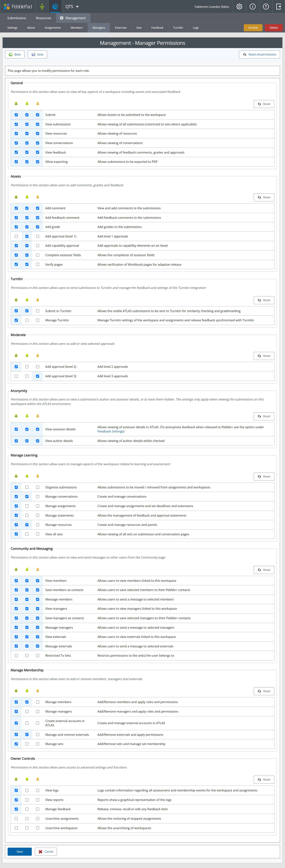
Task: Open the Assignments sub-tab
Action: click(x=53, y=28)
